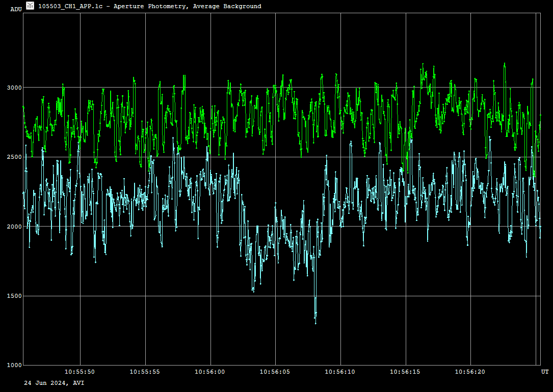
Task: Click the highest green peak near 10:56:22
Action: tap(505, 64)
